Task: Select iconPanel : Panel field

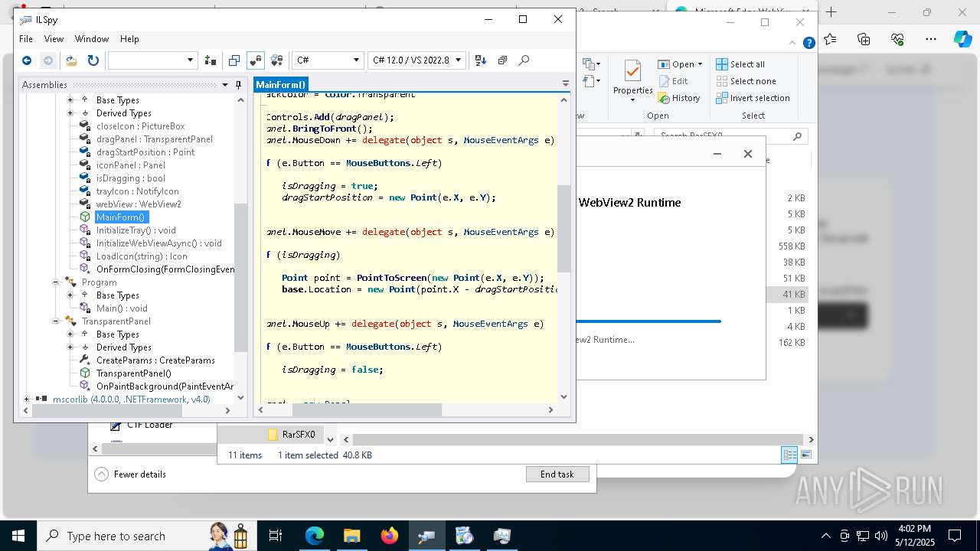Action: (130, 165)
